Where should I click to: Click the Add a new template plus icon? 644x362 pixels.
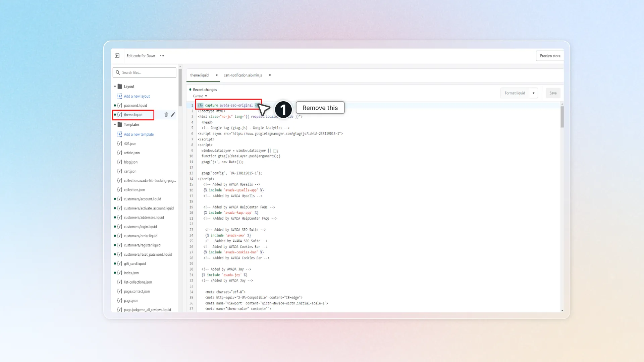point(120,134)
